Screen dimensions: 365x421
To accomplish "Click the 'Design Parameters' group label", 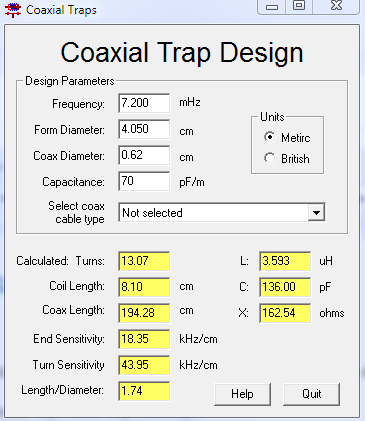I will 70,81.
